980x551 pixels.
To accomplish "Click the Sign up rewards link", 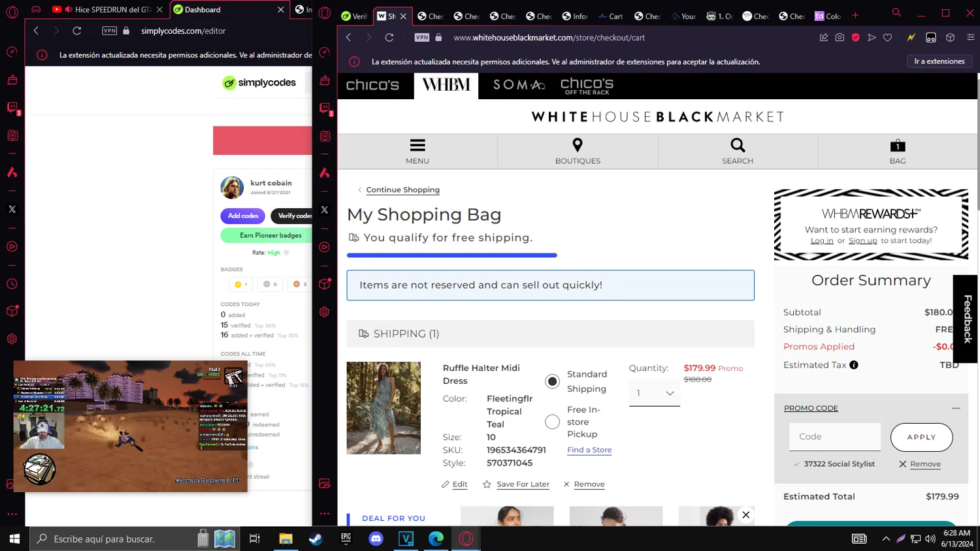I will pos(862,241).
